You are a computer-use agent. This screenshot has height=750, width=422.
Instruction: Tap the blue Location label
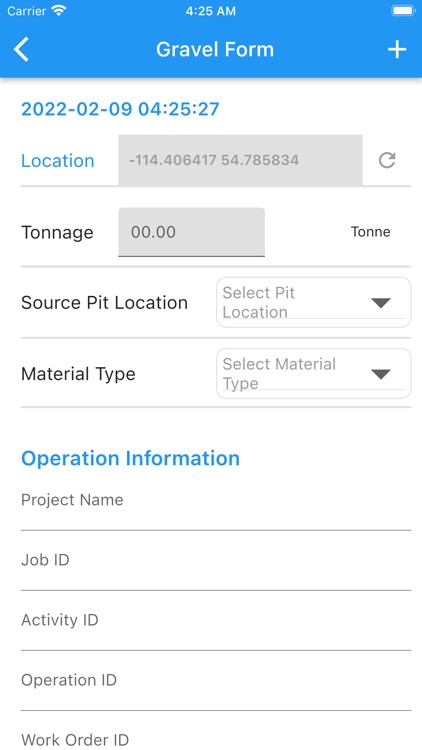(57, 161)
